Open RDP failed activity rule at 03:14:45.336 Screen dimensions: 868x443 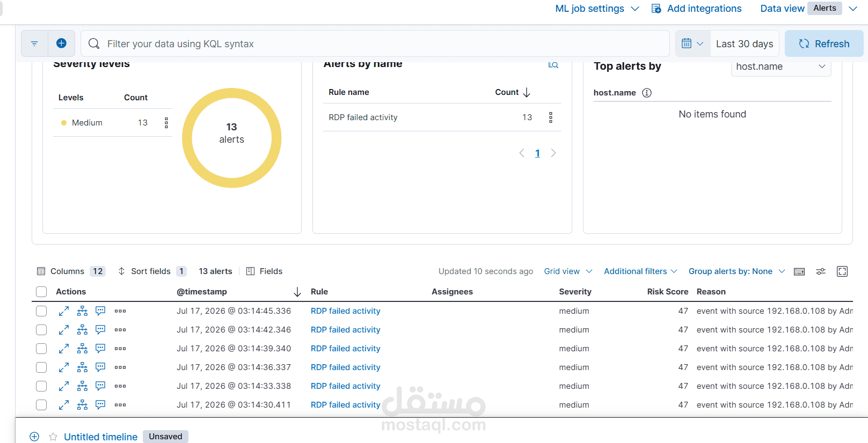tap(345, 311)
